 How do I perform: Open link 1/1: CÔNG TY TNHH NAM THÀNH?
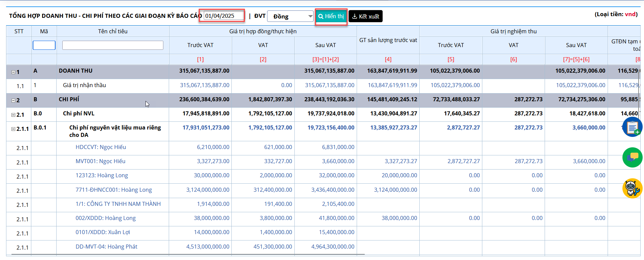(x=118, y=204)
